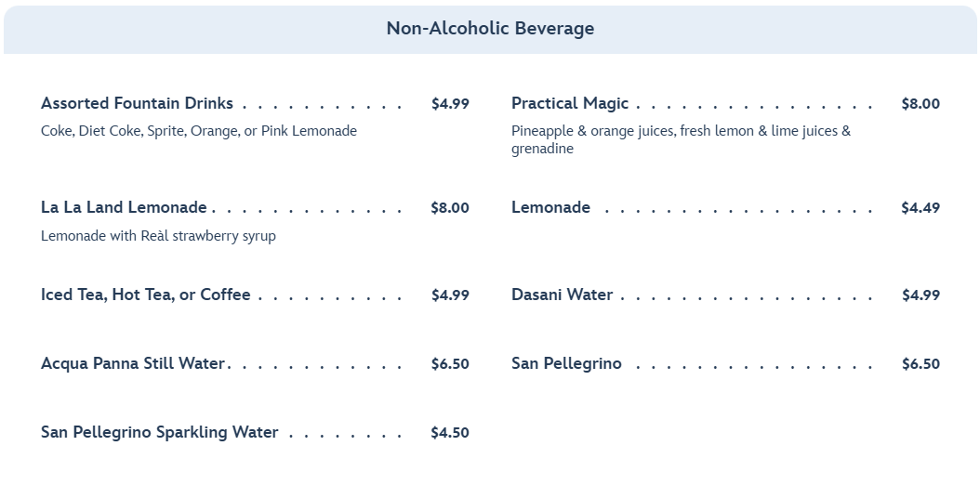980x485 pixels.
Task: Open the Practical Magic drink item
Action: pyautogui.click(x=569, y=103)
